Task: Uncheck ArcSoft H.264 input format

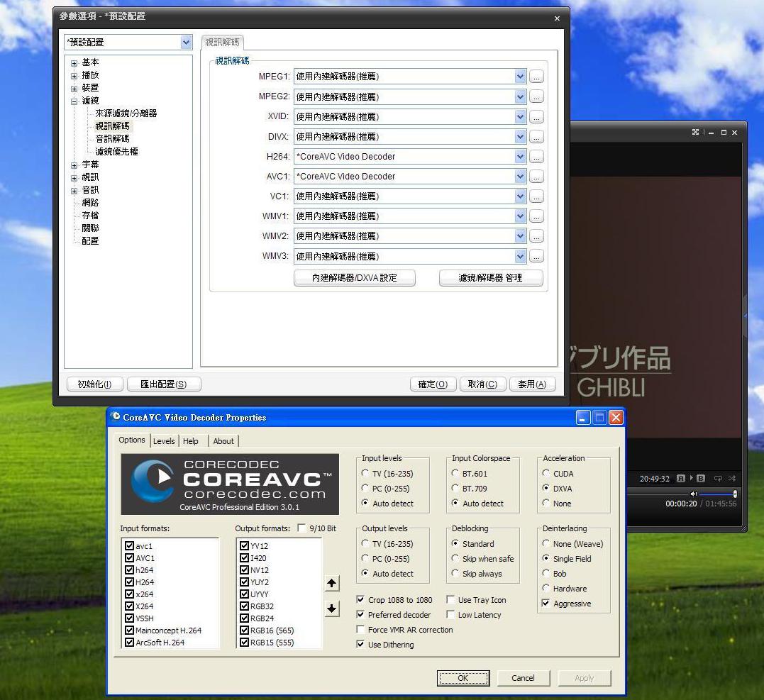Action: coord(130,642)
